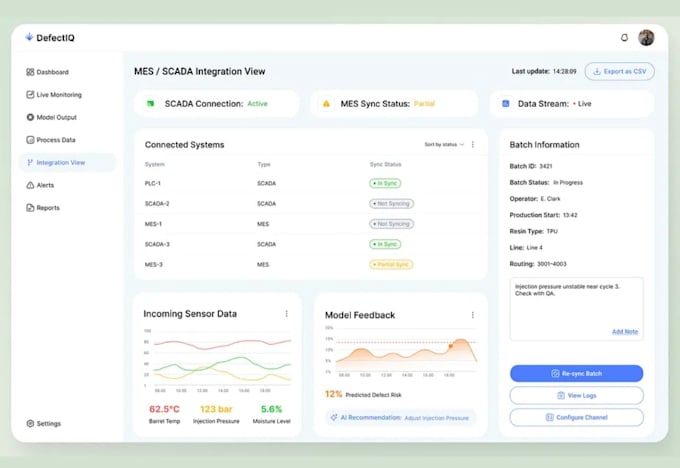Click the Live Monitoring icon
Viewport: 680px width, 468px height.
pyautogui.click(x=30, y=95)
